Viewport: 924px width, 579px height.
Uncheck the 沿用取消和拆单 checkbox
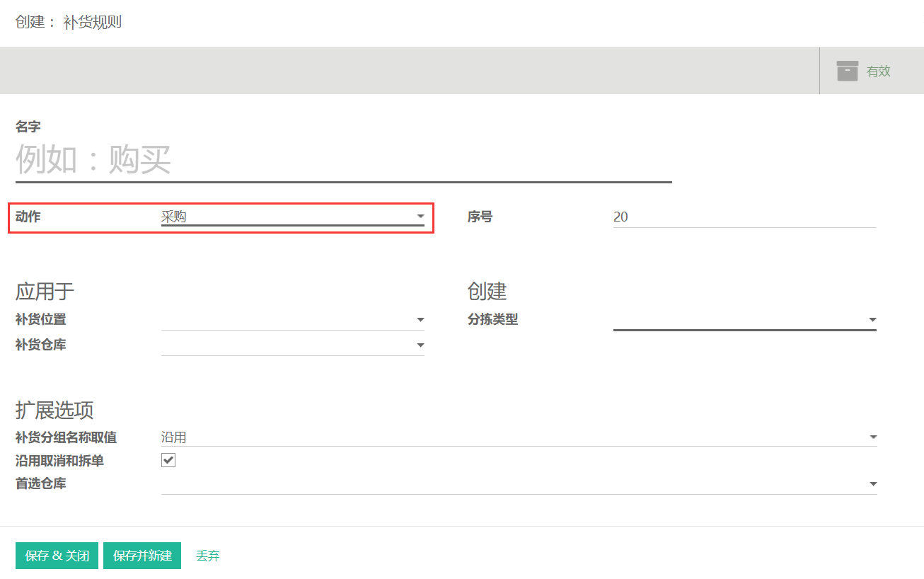(168, 461)
